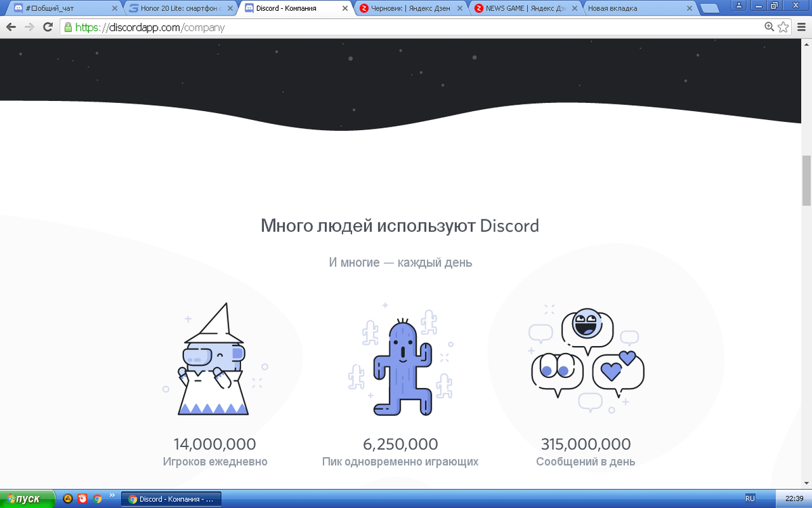
Task: Click the 'Пик одновременно играющих' label
Action: tap(401, 462)
